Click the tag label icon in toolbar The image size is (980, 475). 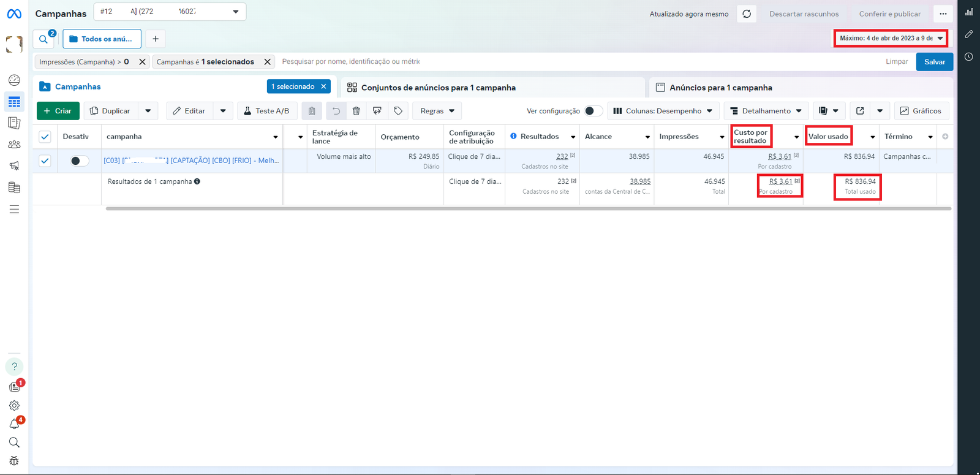398,111
